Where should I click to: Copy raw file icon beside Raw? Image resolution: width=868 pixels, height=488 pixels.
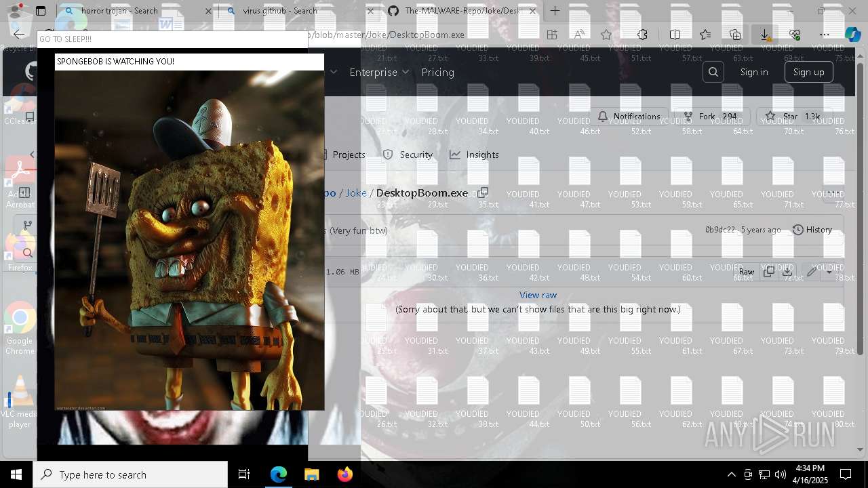(769, 272)
